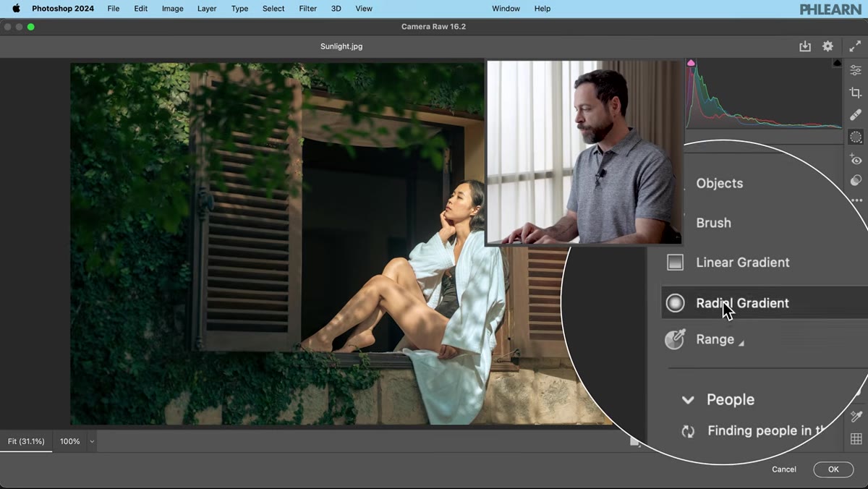Open the Filter menu
This screenshot has width=868, height=489.
pyautogui.click(x=308, y=9)
